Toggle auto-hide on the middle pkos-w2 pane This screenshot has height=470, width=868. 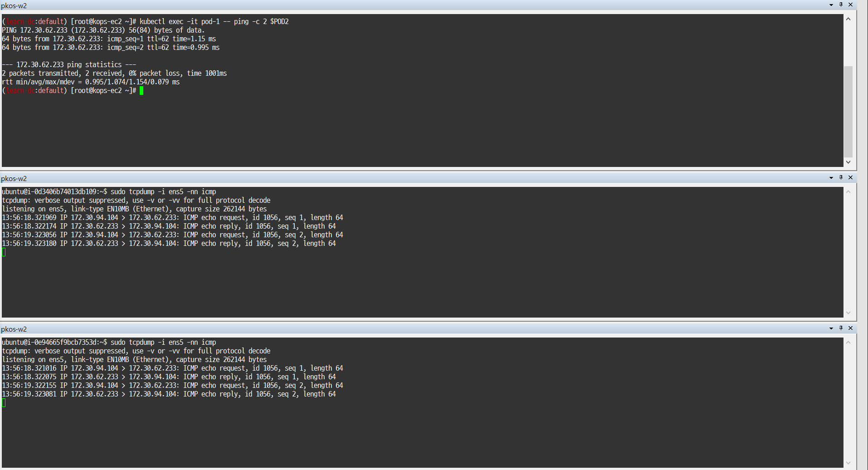click(x=841, y=177)
